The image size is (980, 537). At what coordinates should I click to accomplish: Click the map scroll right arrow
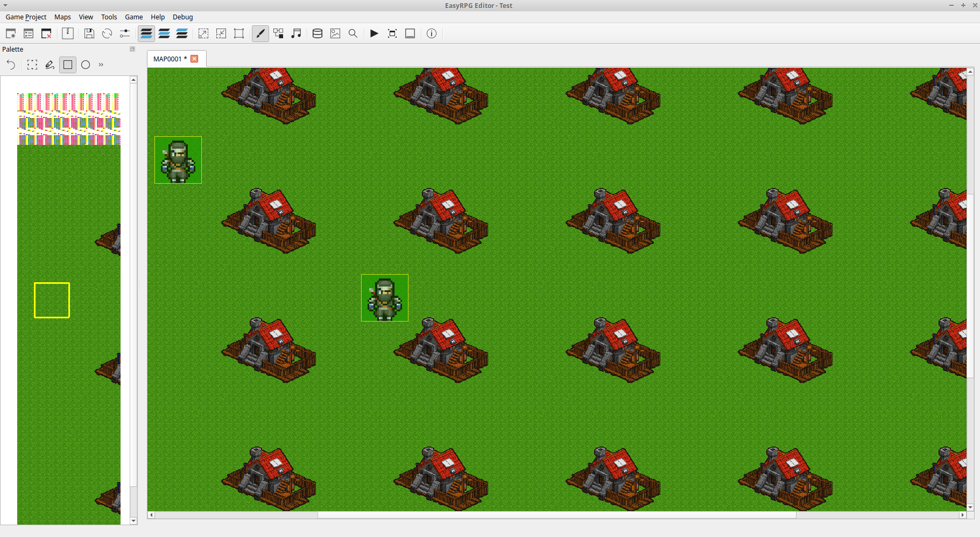963,515
